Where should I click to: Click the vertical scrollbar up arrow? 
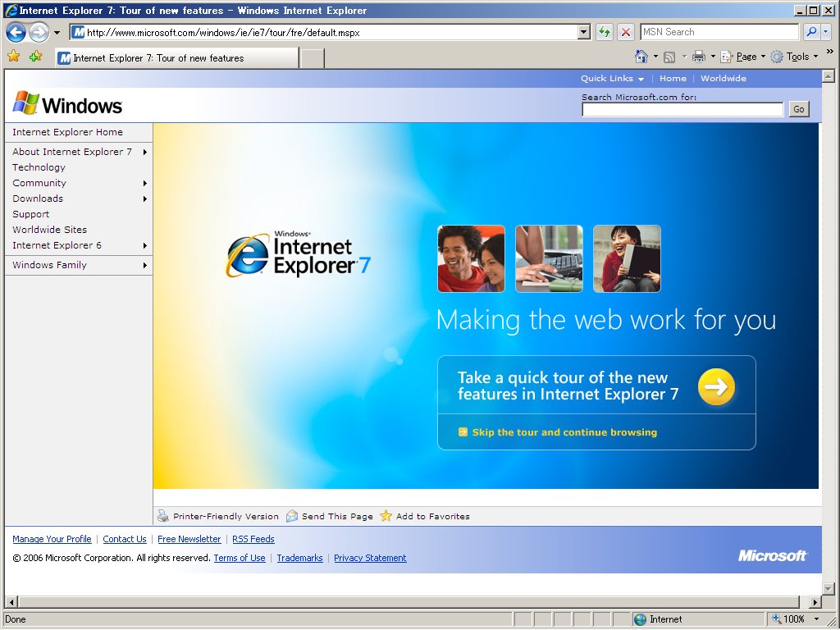point(829,76)
